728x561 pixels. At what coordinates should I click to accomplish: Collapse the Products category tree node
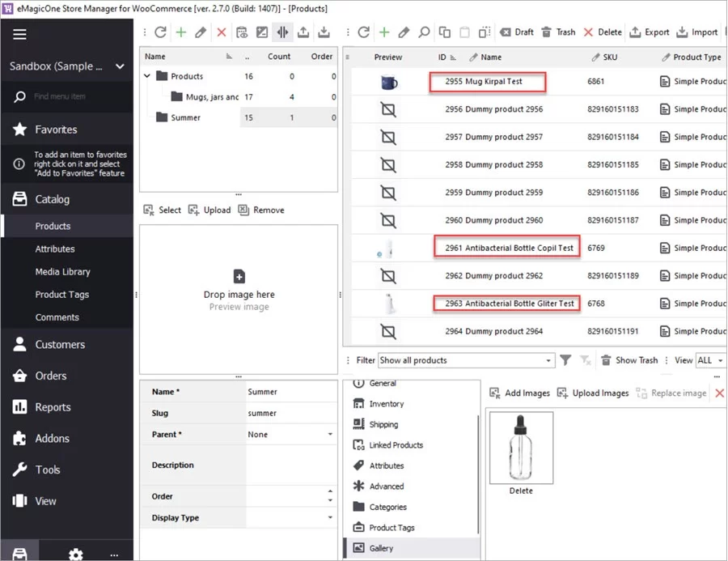pyautogui.click(x=147, y=77)
